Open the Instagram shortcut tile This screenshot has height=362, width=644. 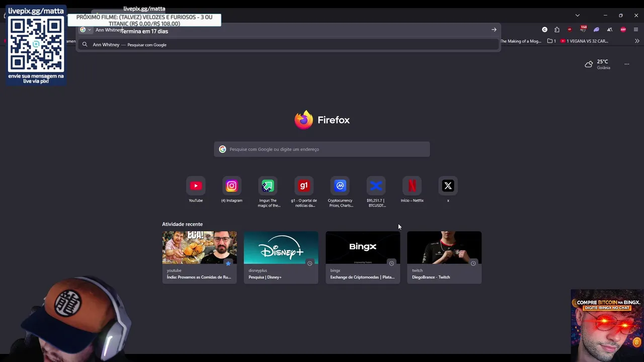[231, 186]
